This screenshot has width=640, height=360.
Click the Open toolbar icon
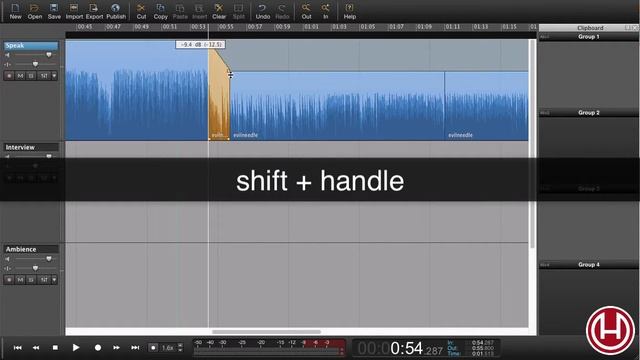(x=35, y=11)
